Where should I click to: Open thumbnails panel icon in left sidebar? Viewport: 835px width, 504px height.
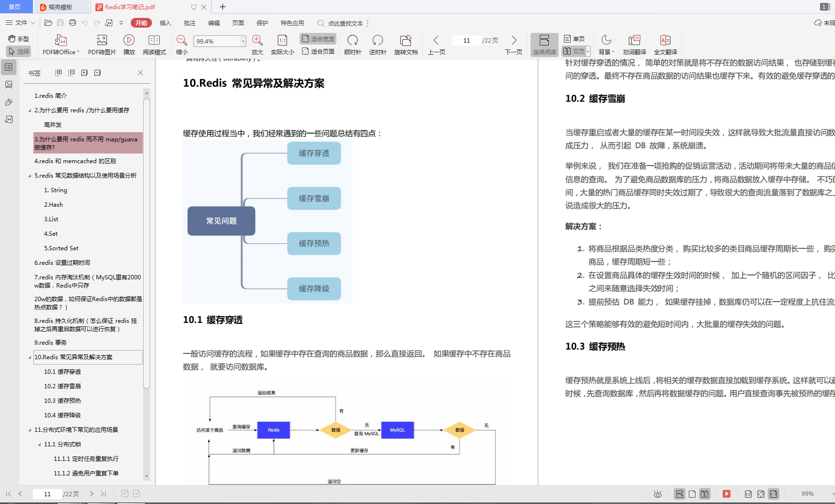9,85
